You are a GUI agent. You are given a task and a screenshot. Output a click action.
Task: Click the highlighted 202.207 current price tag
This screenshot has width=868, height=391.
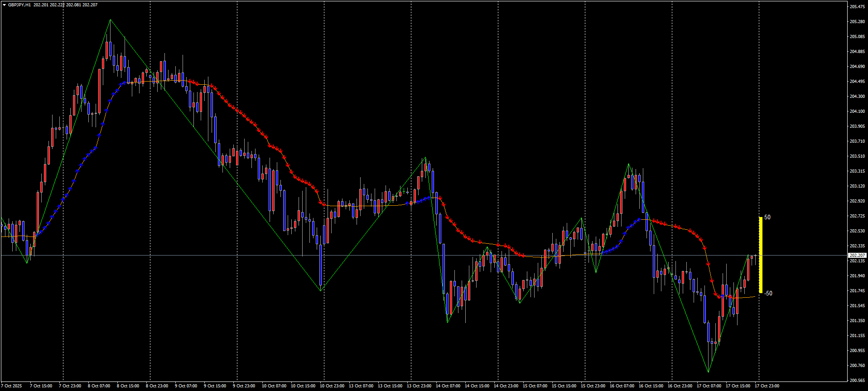[x=857, y=256]
